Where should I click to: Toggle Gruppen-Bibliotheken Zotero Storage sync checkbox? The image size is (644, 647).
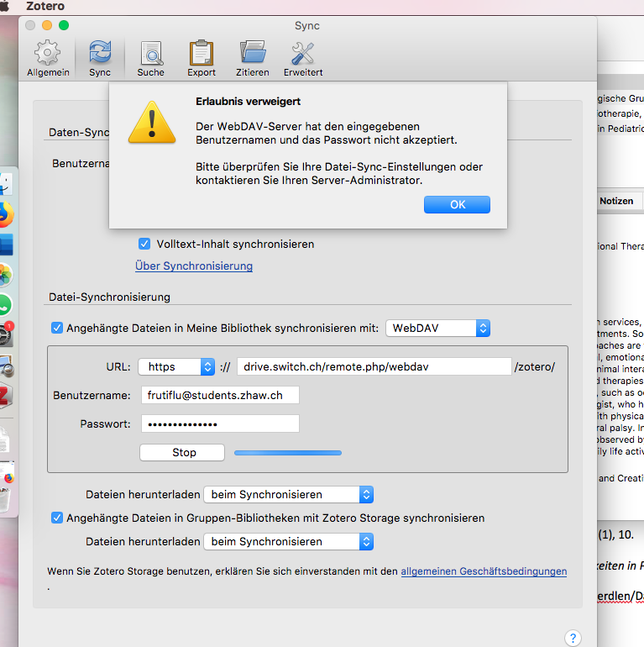point(57,518)
